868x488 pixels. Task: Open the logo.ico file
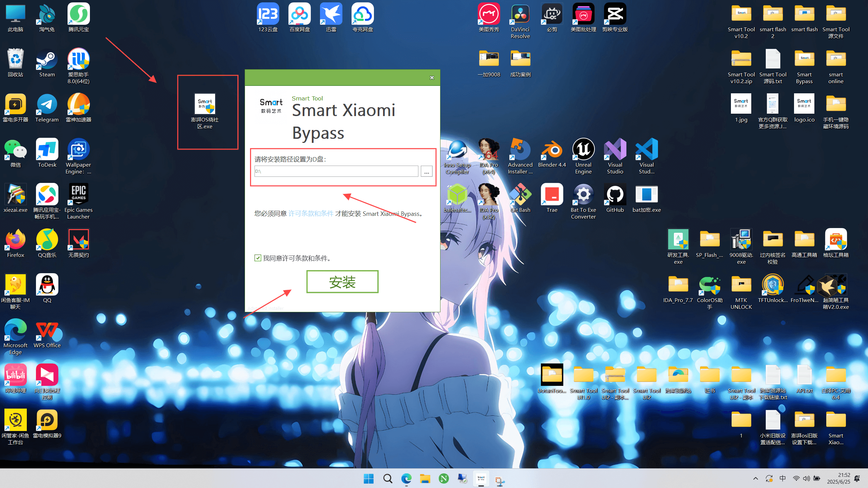point(804,109)
